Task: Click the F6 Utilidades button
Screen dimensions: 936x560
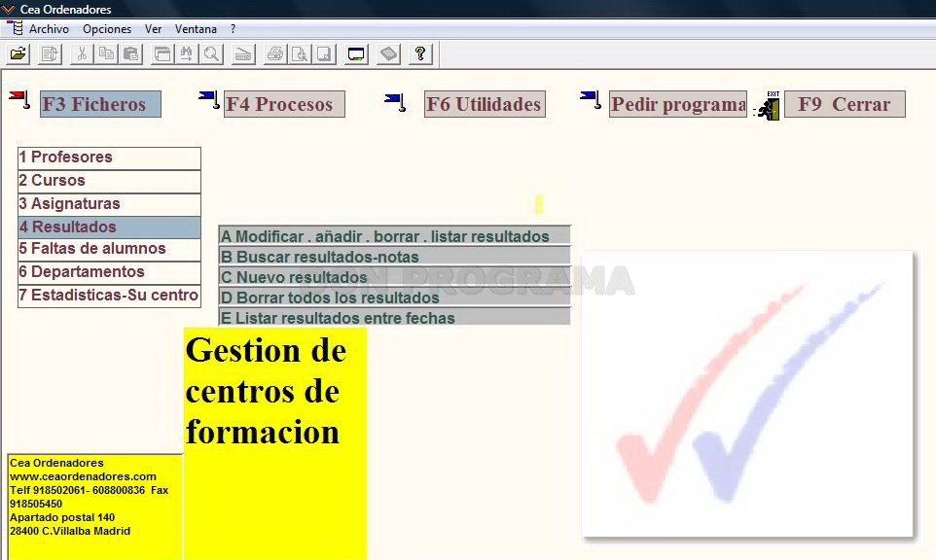Action: tap(485, 104)
